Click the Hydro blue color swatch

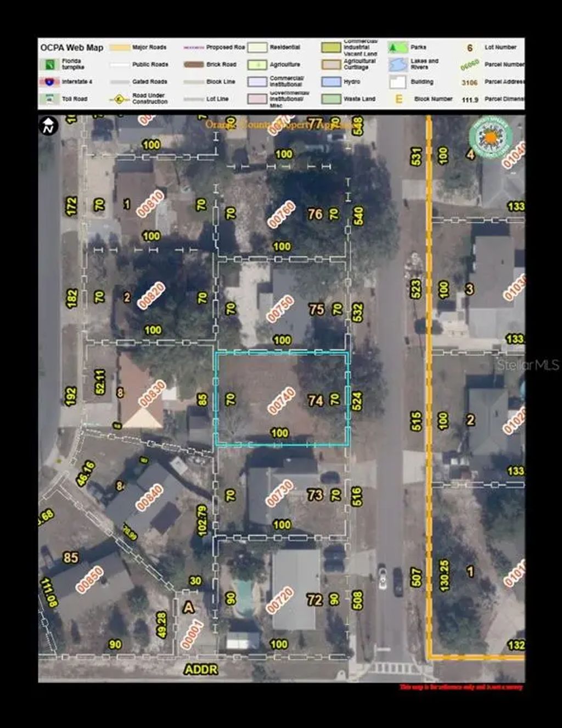[x=331, y=82]
